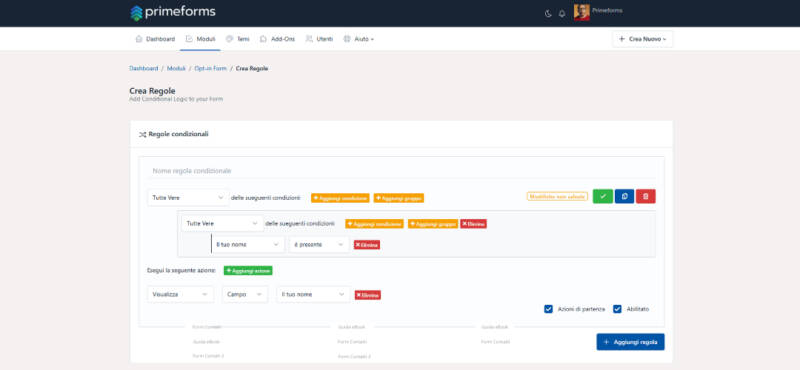Focus the Nome regola condizionale field
This screenshot has width=800, height=370.
[x=401, y=170]
